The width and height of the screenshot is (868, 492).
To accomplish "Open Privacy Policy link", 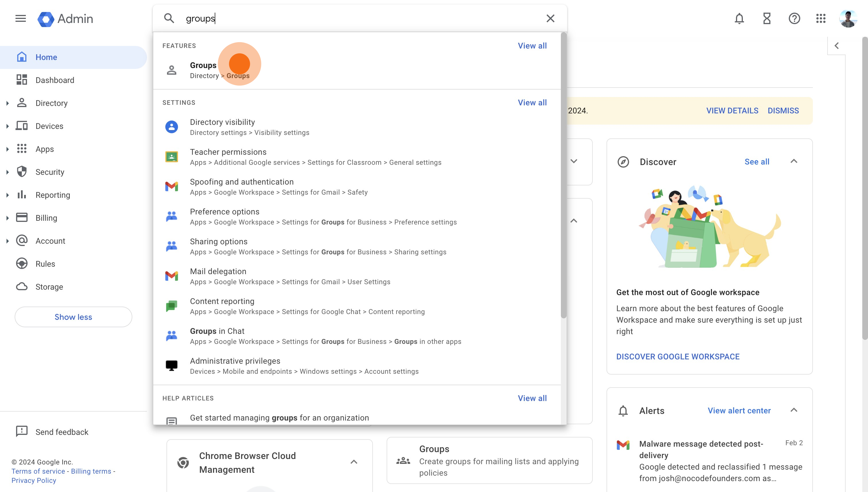I will (34, 480).
